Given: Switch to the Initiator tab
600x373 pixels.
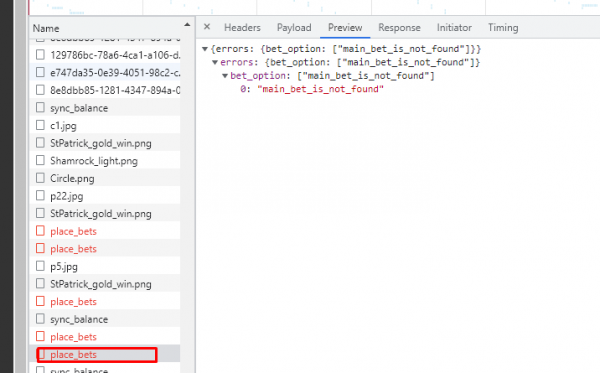Looking at the screenshot, I should pyautogui.click(x=454, y=28).
